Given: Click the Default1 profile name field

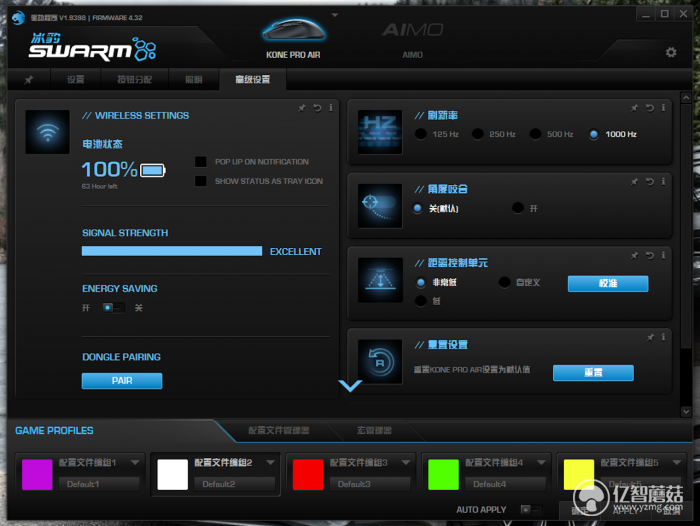Looking at the screenshot, I should click(99, 484).
